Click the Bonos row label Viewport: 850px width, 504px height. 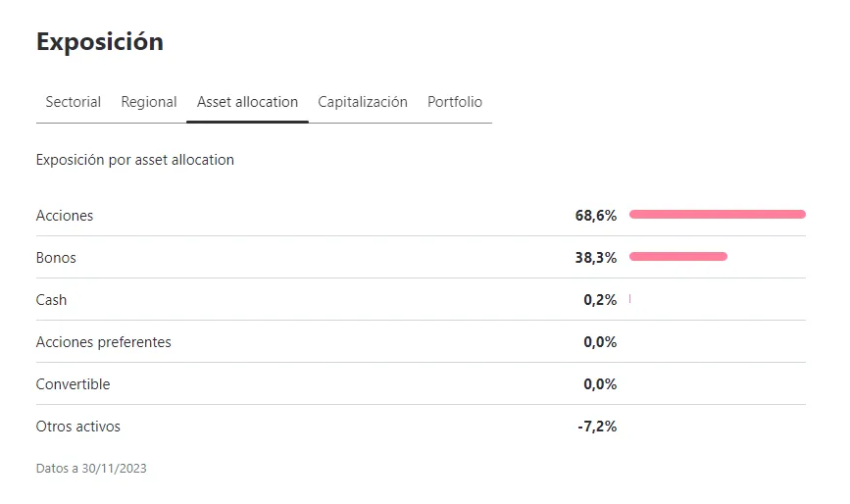click(x=56, y=258)
